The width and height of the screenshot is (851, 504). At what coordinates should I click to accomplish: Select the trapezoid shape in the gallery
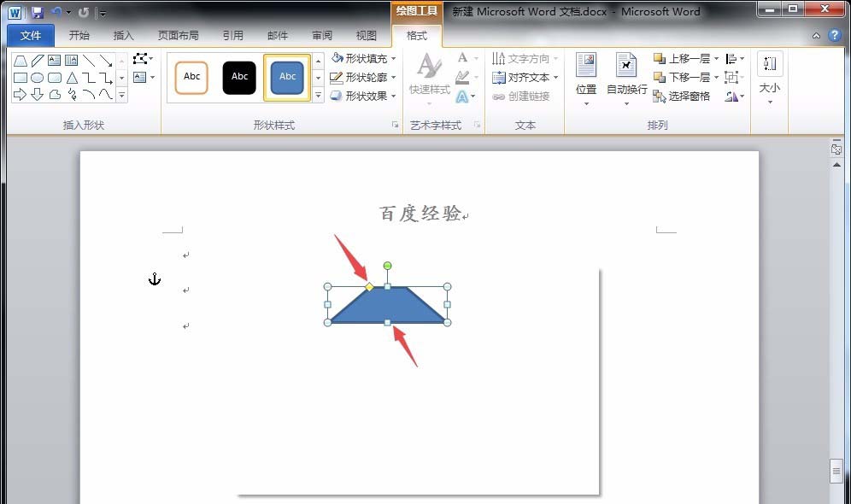tap(21, 60)
